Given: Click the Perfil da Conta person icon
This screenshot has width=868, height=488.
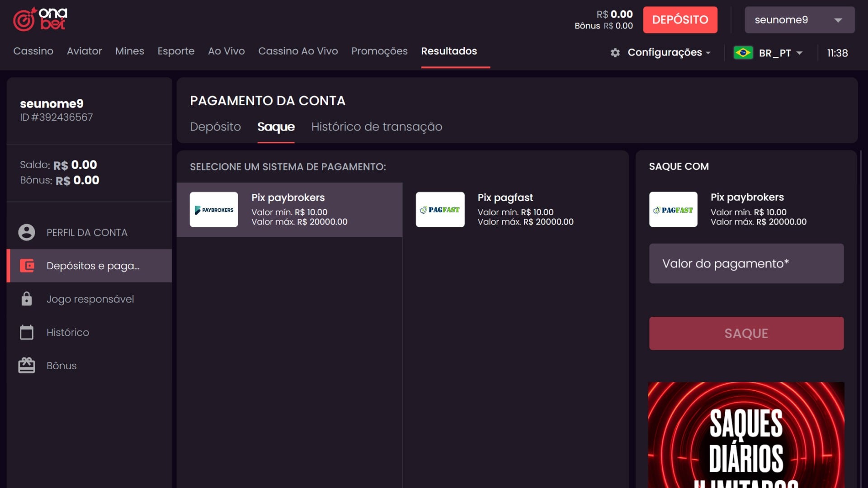Looking at the screenshot, I should point(27,232).
